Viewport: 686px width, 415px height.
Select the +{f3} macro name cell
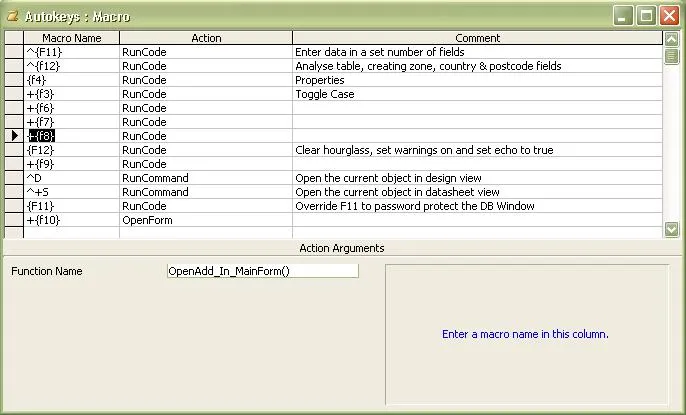[71, 94]
